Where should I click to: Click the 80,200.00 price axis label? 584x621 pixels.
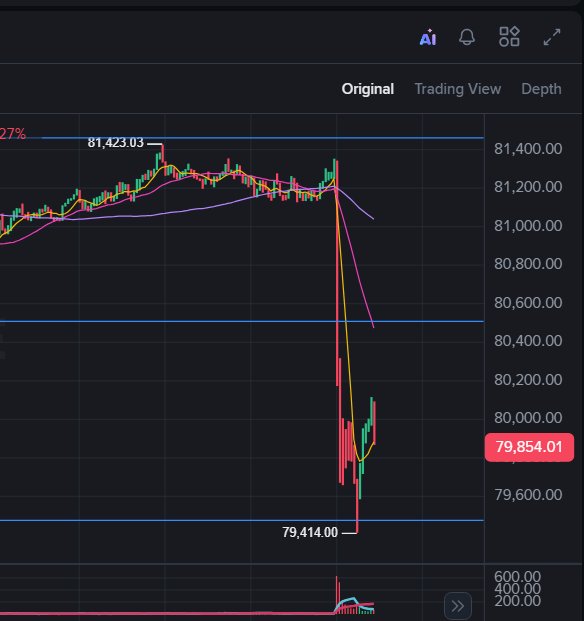[x=528, y=380]
